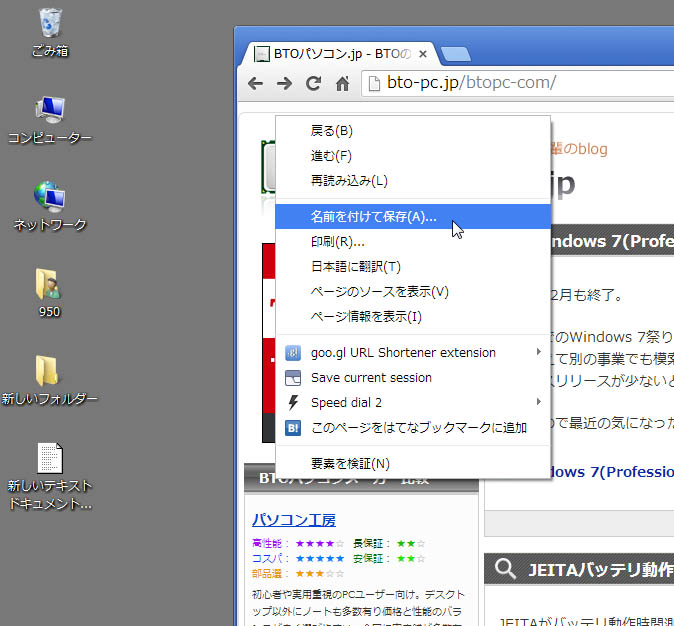Click the 安保証 star rating
Image resolution: width=674 pixels, height=626 pixels.
coord(411,558)
